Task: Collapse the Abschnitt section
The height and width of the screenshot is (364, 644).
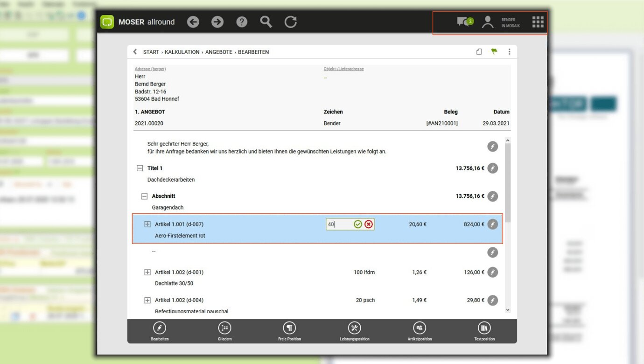Action: [145, 196]
